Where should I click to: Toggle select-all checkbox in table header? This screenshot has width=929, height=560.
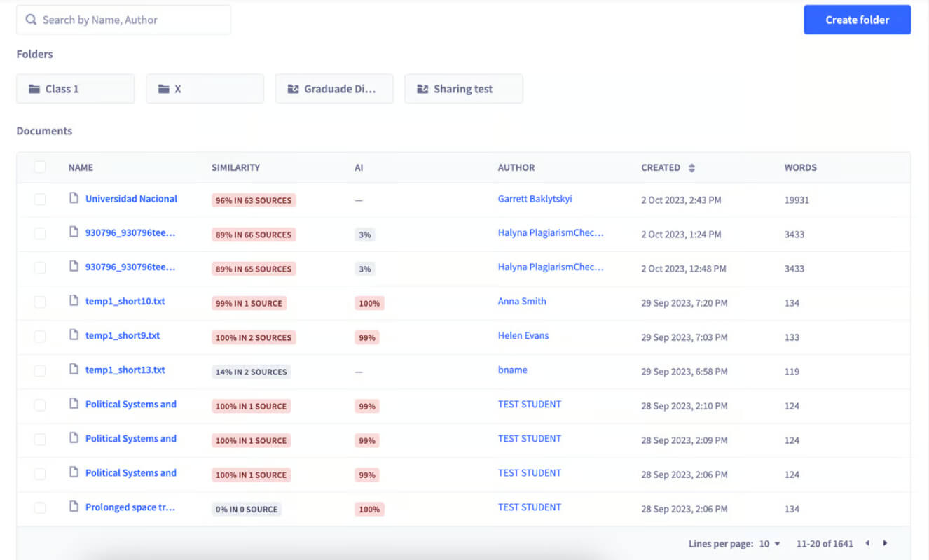tap(40, 167)
